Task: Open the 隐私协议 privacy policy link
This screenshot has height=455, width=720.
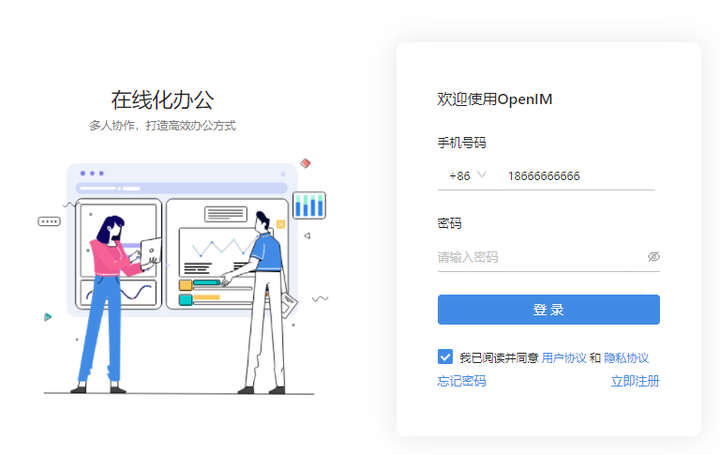Action: click(x=626, y=358)
